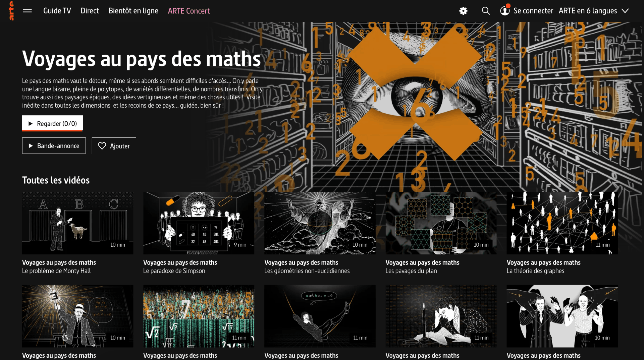The image size is (644, 360).
Task: Click 'Le problème de Monty Hall' title text
Action: pos(56,271)
